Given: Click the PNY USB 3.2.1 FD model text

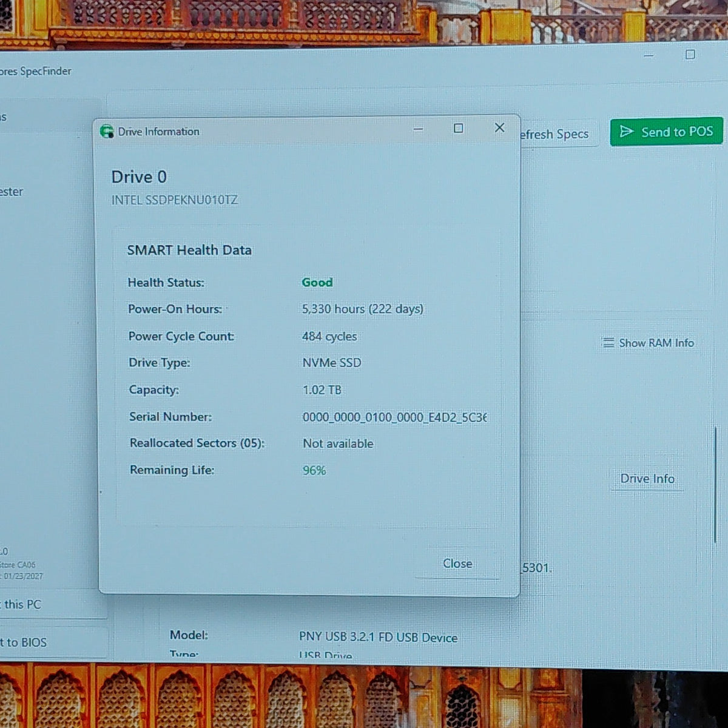Looking at the screenshot, I should click(378, 638).
